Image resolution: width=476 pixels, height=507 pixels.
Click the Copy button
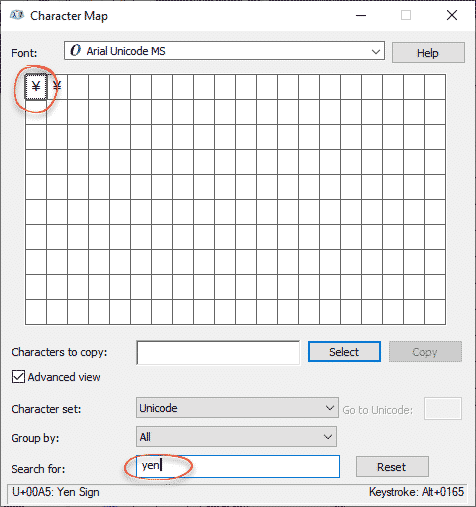click(x=425, y=352)
